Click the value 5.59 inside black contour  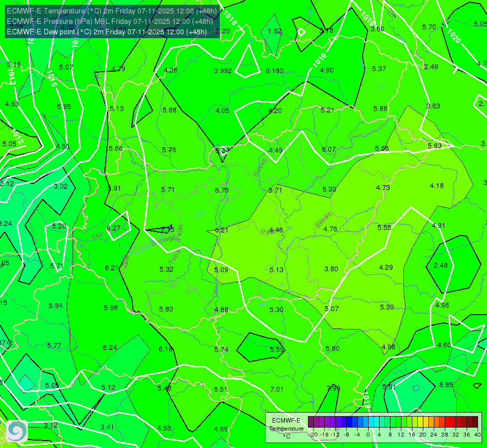pyautogui.click(x=277, y=349)
